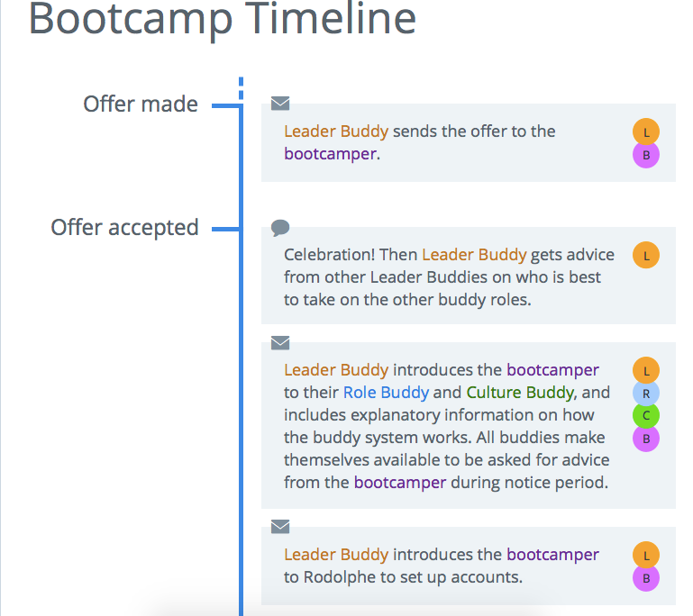Screen dimensions: 693x616
Task: Click the green C badge
Action: (x=646, y=415)
